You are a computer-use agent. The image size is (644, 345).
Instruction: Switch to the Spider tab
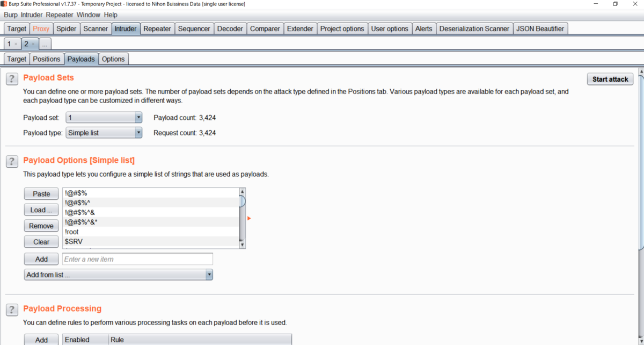67,28
